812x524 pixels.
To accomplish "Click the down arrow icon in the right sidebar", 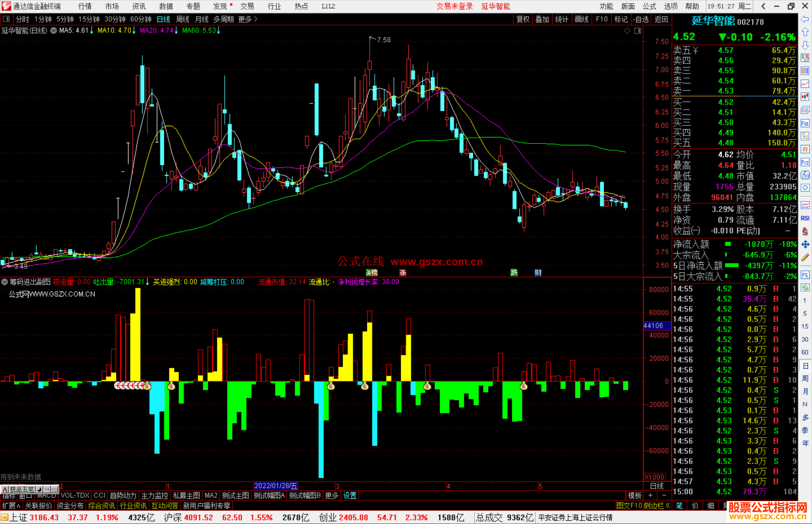I will click(805, 45).
